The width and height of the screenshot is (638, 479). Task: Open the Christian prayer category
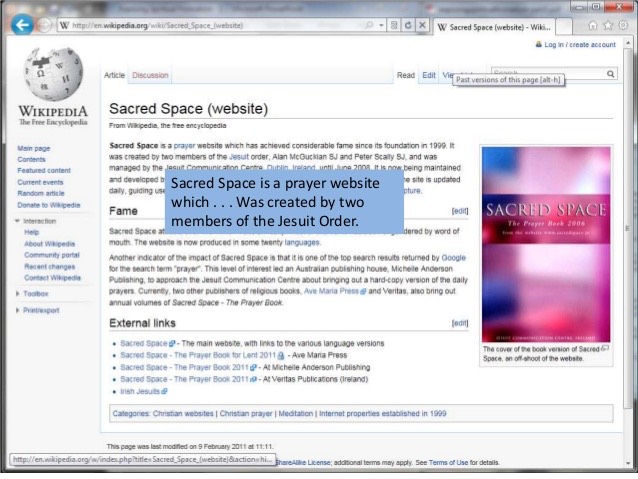[246, 414]
